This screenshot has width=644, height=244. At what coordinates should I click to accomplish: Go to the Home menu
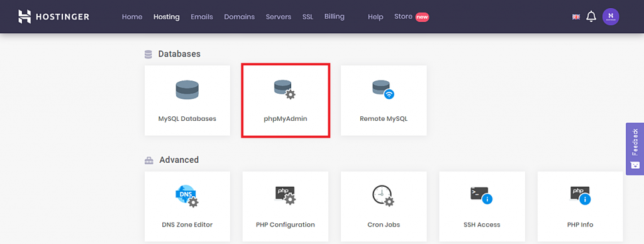click(x=132, y=17)
